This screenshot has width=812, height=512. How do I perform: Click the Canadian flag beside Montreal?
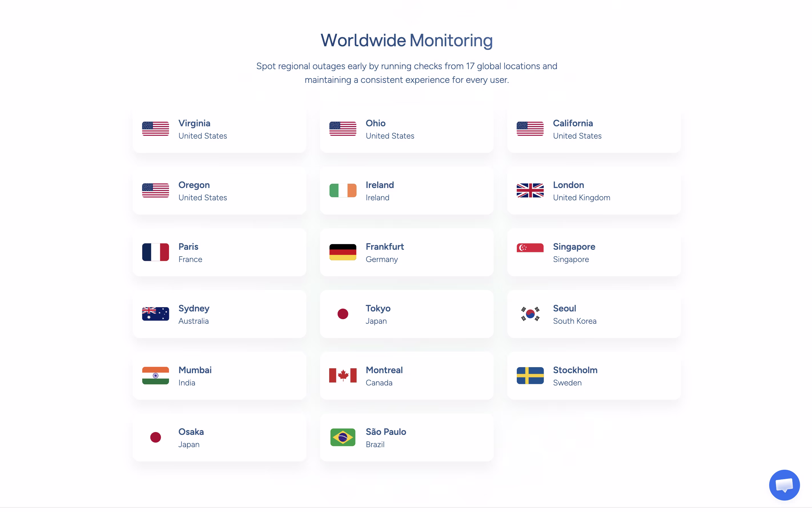[343, 376]
